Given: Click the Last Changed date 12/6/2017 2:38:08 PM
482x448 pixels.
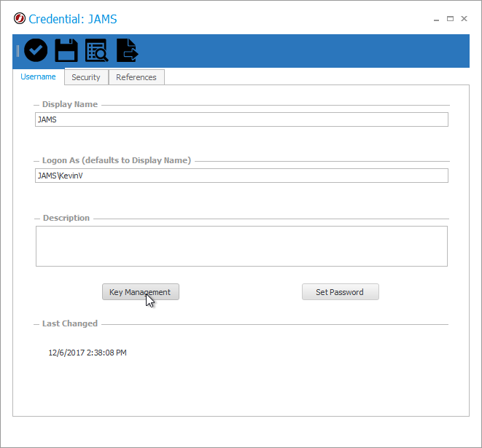Looking at the screenshot, I should 88,353.
